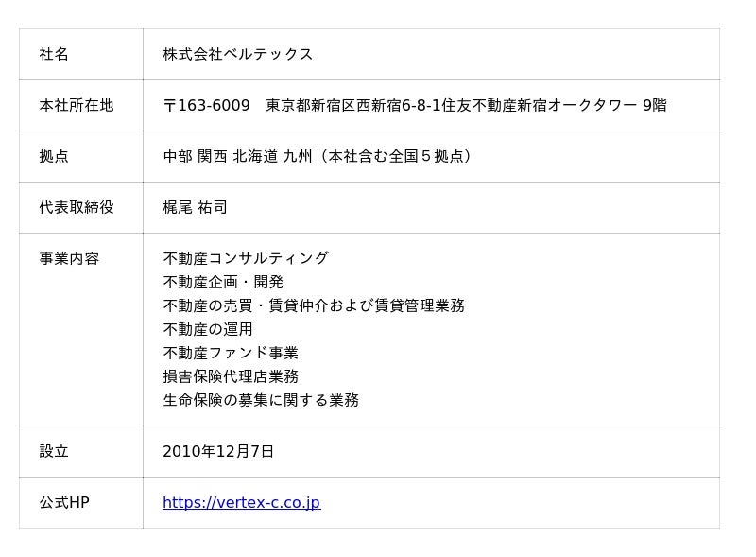Click the 公式HP label cell
Screen dimensions: 756x557
pos(64,503)
